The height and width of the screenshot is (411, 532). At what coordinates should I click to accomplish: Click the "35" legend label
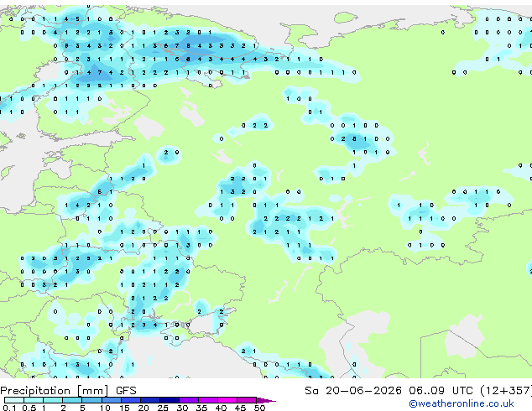tap(201, 408)
